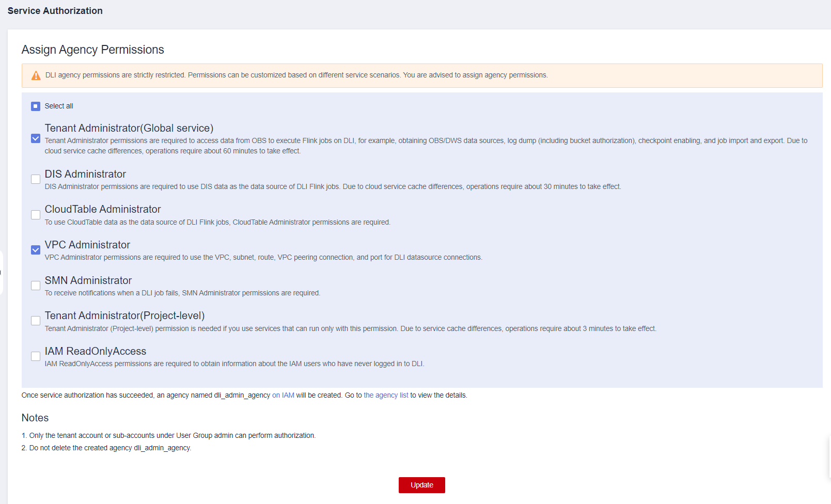Click the 'DIS Administrator' heading
The height and width of the screenshot is (504, 831).
pos(85,174)
